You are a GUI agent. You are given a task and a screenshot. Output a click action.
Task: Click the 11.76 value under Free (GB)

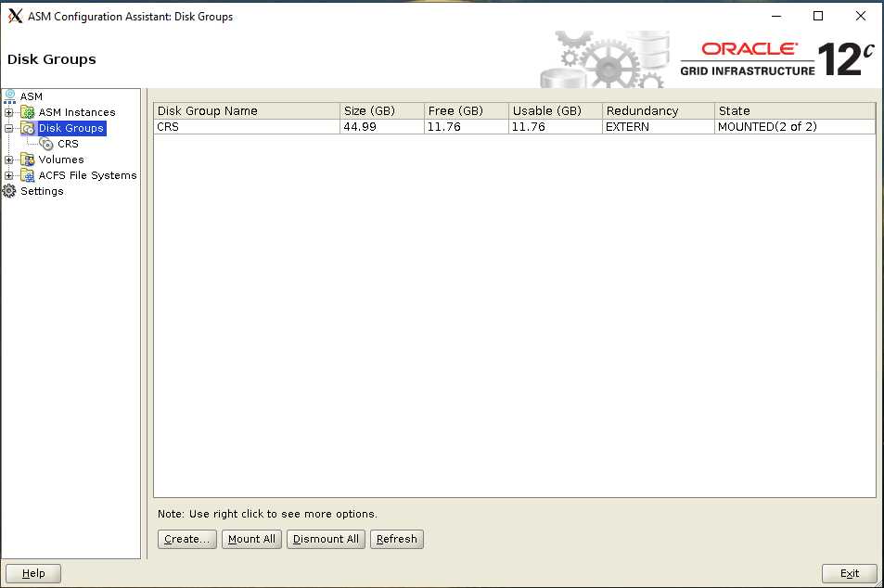[467, 127]
